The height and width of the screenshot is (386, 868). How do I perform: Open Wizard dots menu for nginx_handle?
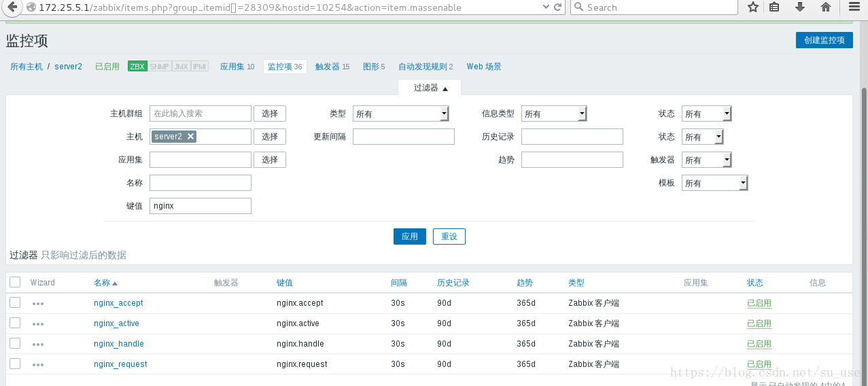38,345
